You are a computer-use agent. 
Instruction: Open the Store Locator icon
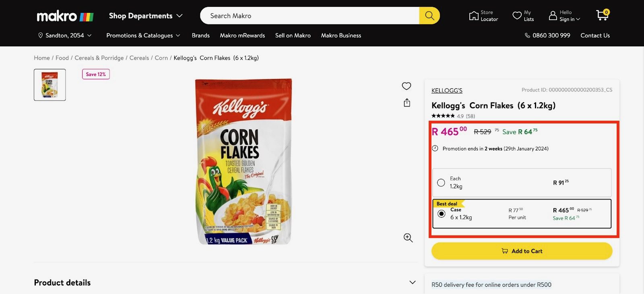pos(474,16)
